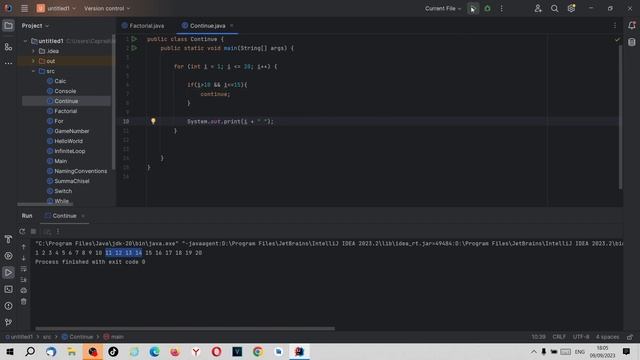
Task: Click the lightbulb quick-fix on line 10
Action: click(x=153, y=121)
